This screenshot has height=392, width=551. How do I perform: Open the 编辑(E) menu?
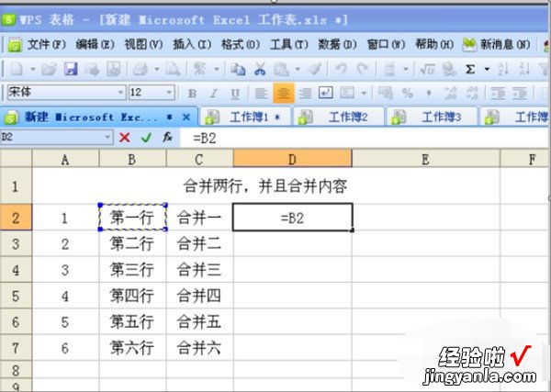[x=95, y=45]
